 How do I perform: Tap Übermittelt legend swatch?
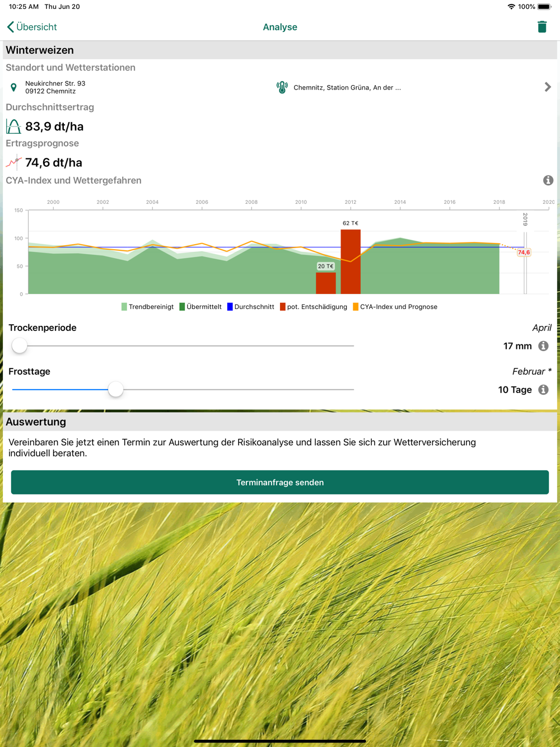point(182,307)
